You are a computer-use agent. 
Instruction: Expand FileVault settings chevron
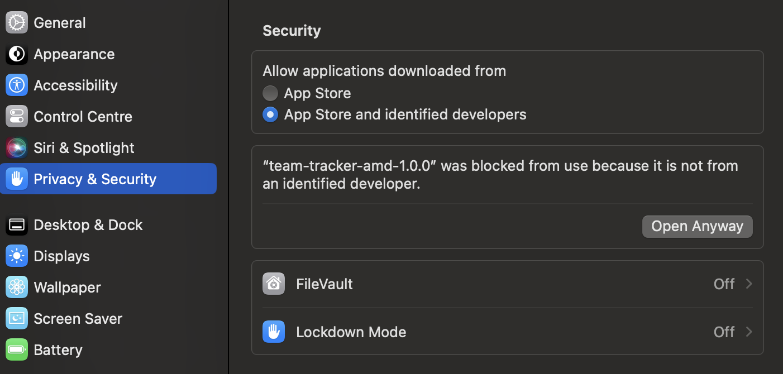coord(749,284)
